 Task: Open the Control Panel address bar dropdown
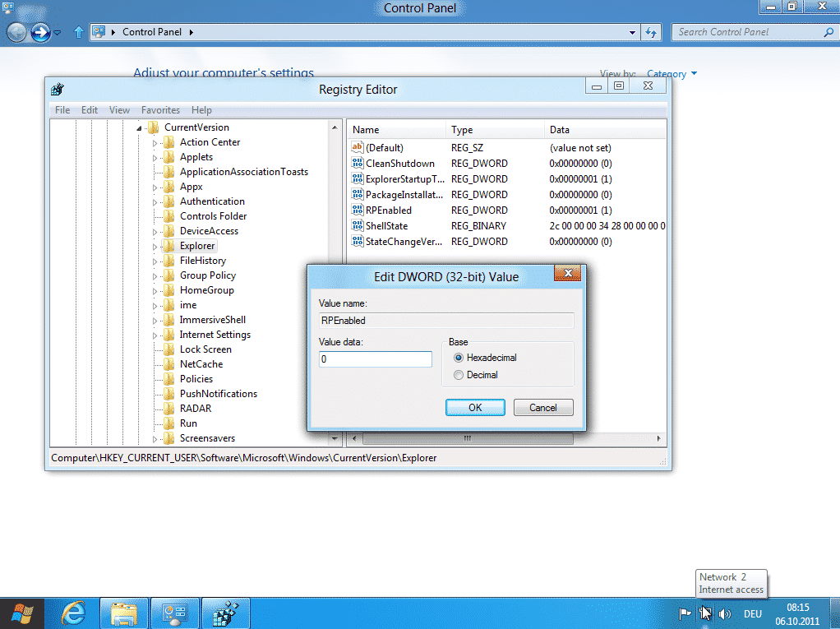tap(632, 32)
